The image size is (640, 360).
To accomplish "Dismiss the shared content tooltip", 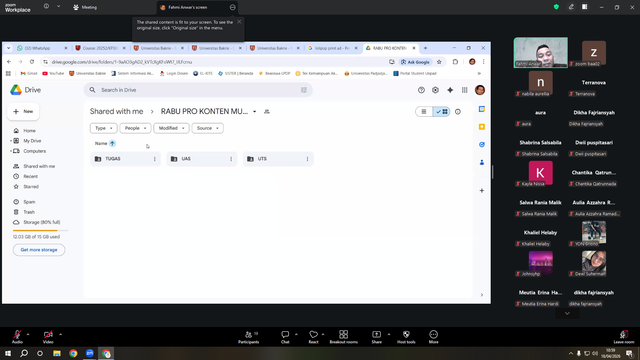I will [x=239, y=22].
